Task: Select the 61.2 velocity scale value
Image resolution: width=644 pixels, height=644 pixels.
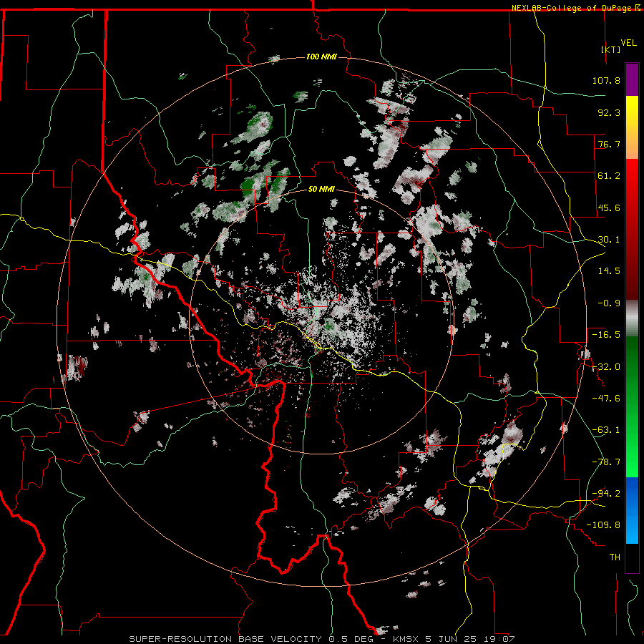Action: (x=609, y=176)
